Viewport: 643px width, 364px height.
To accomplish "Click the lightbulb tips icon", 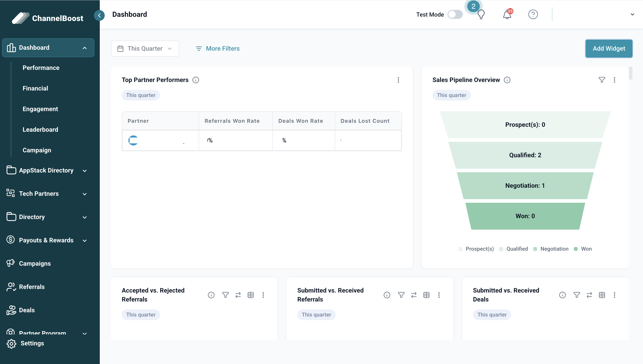I will point(481,15).
